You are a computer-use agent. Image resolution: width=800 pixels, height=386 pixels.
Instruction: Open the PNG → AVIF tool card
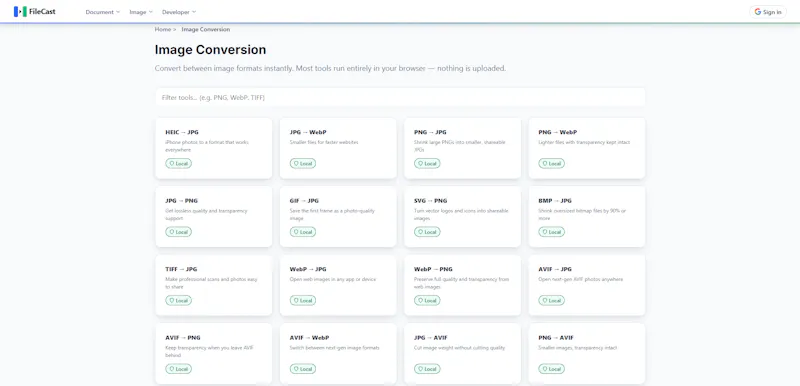(587, 353)
